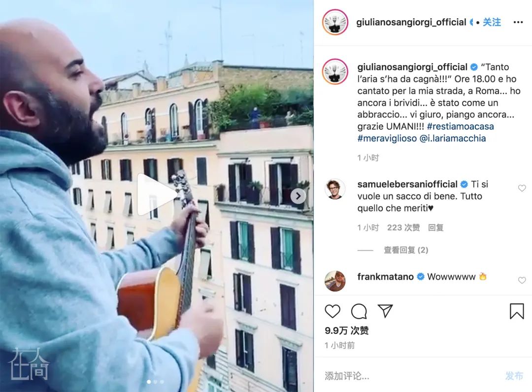Image resolution: width=532 pixels, height=392 pixels.
Task: Go to next carousel slide arrow
Action: [298, 196]
